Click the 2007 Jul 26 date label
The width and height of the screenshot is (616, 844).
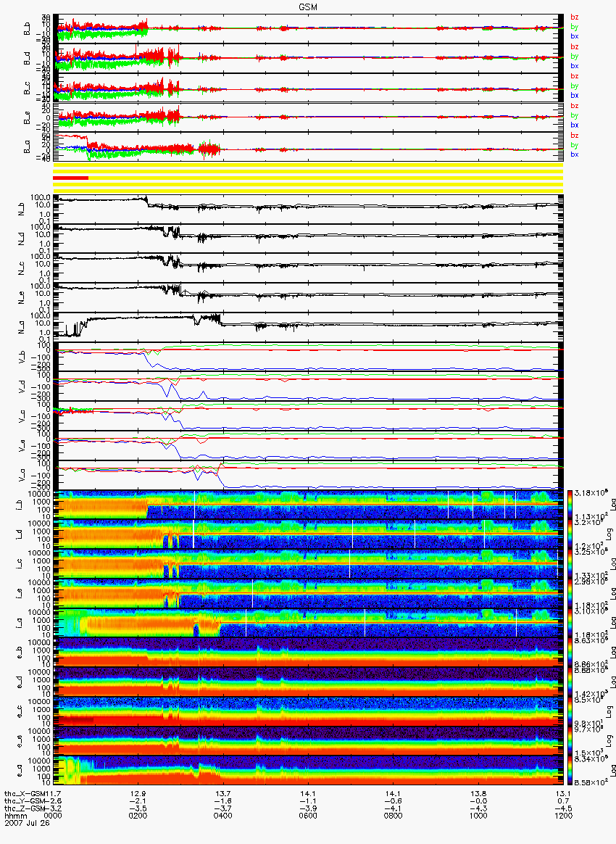point(27,822)
